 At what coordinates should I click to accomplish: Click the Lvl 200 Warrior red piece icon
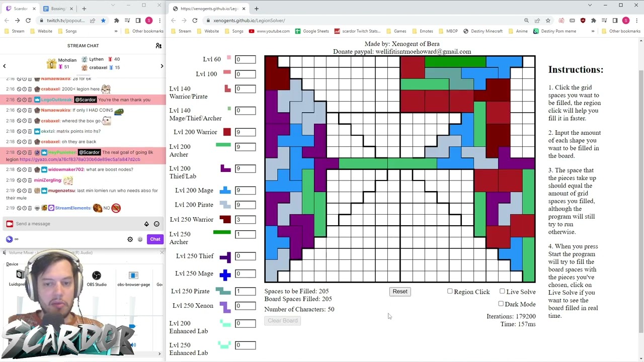227,132
